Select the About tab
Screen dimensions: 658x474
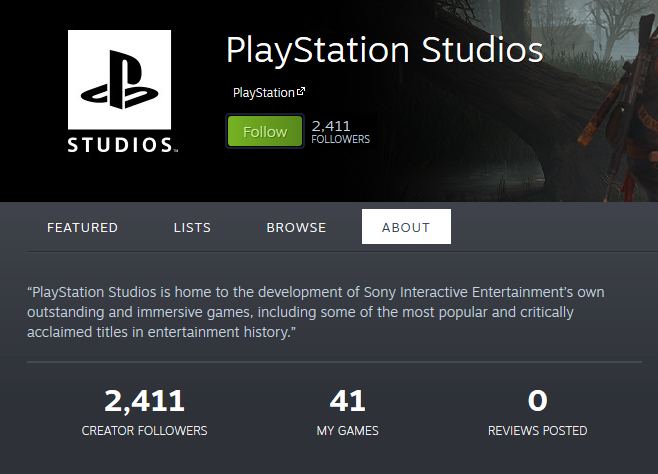click(x=406, y=227)
